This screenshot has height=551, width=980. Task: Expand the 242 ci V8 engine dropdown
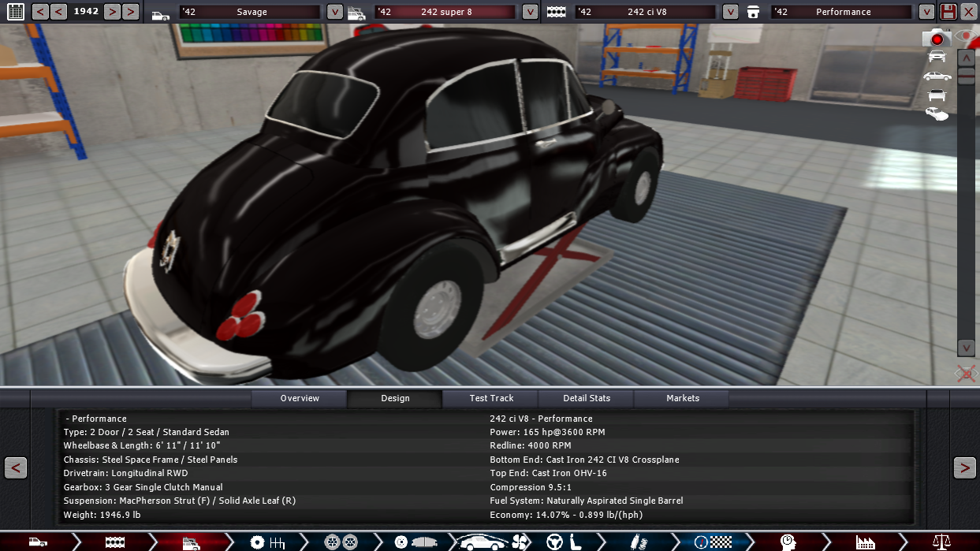pos(731,12)
